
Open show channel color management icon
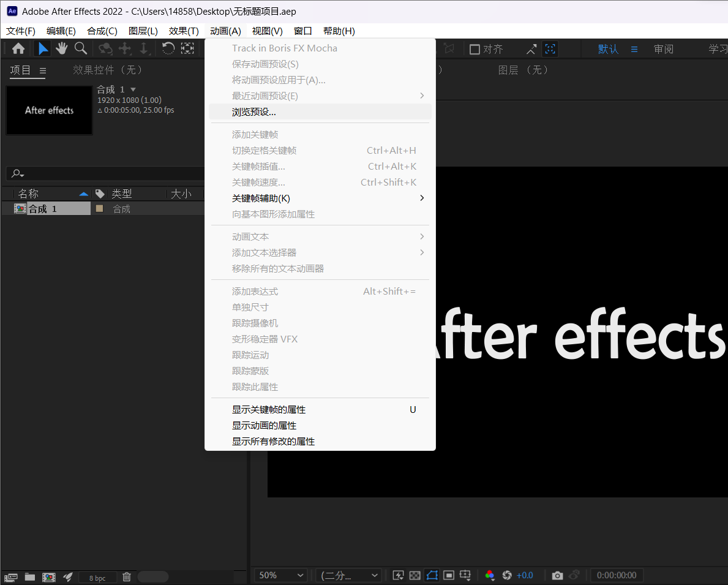point(489,575)
